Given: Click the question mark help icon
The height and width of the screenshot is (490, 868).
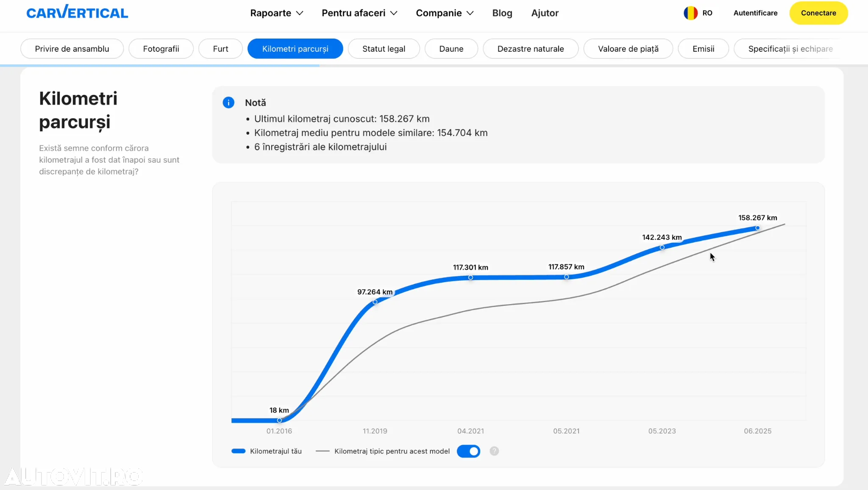Looking at the screenshot, I should 494,451.
